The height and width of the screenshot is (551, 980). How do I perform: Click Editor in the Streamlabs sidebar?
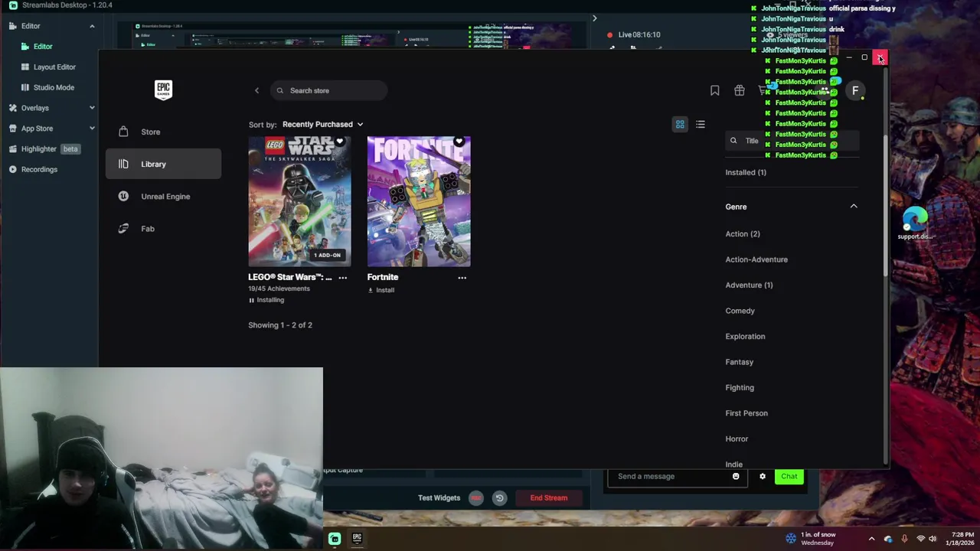pos(43,47)
